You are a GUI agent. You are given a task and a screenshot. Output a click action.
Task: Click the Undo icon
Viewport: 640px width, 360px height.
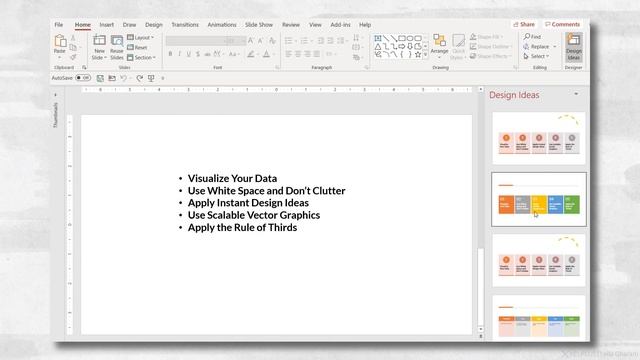123,78
